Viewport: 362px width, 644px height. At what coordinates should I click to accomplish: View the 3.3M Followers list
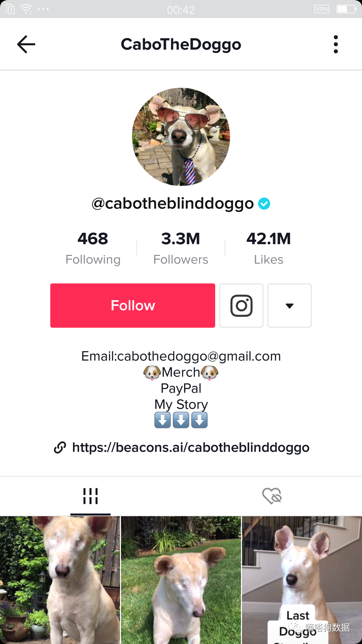click(x=181, y=248)
